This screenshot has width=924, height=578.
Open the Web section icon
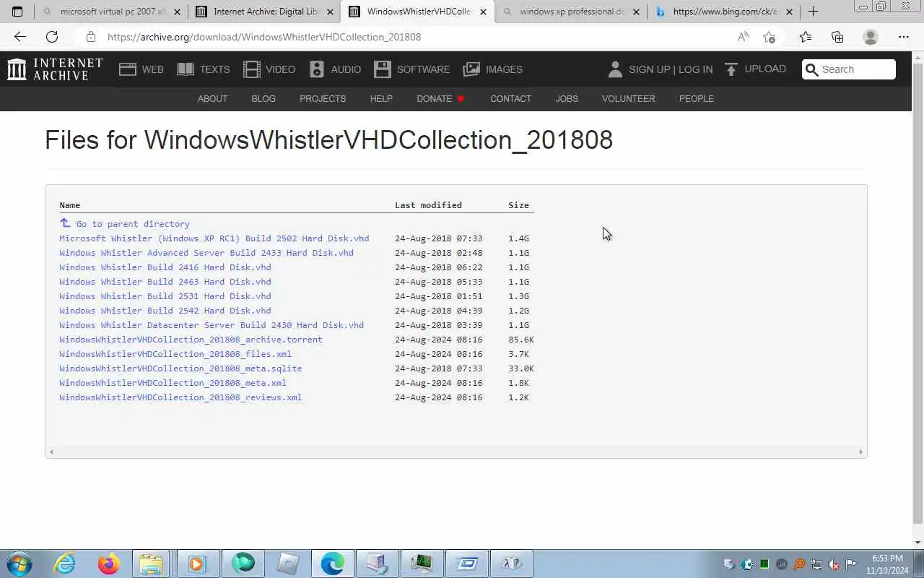pos(128,69)
